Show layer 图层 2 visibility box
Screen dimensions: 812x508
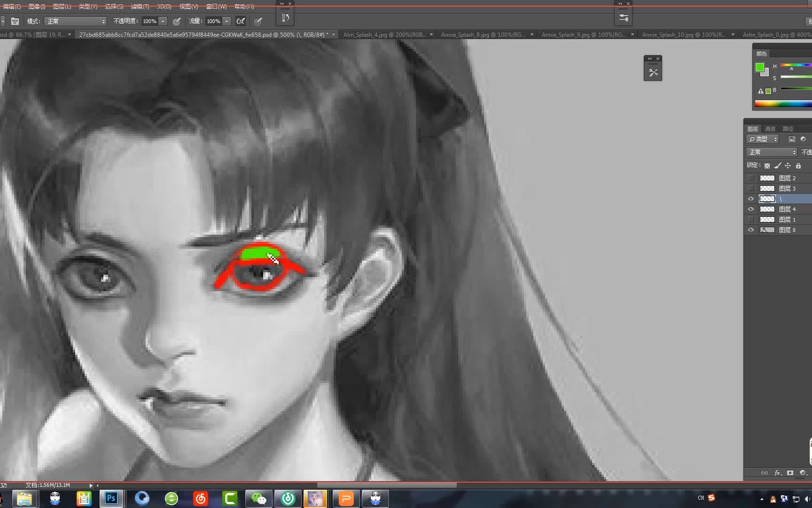pyautogui.click(x=751, y=178)
